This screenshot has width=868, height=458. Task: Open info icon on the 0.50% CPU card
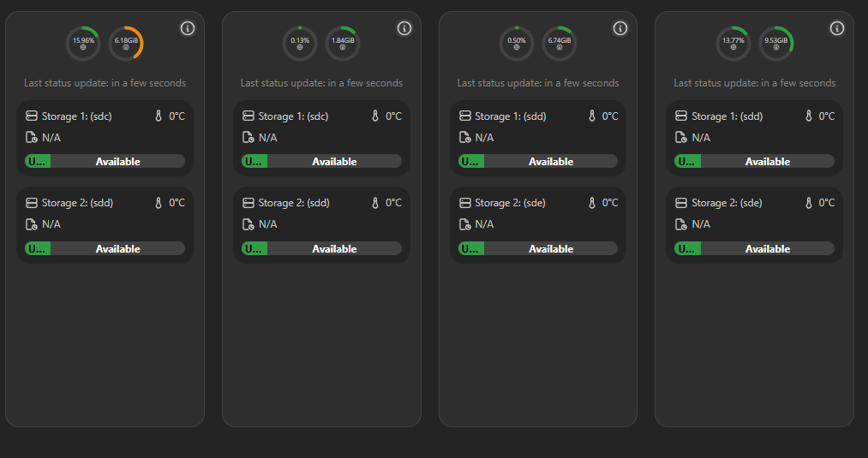click(621, 28)
